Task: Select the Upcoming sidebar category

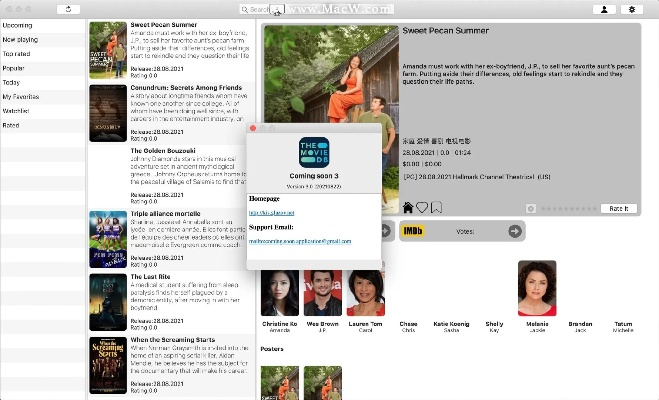Action: pos(17,23)
